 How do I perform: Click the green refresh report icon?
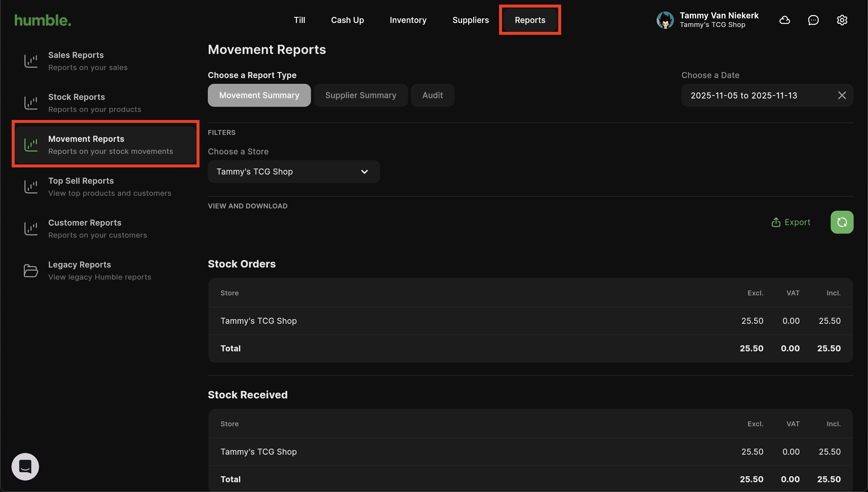(x=842, y=222)
